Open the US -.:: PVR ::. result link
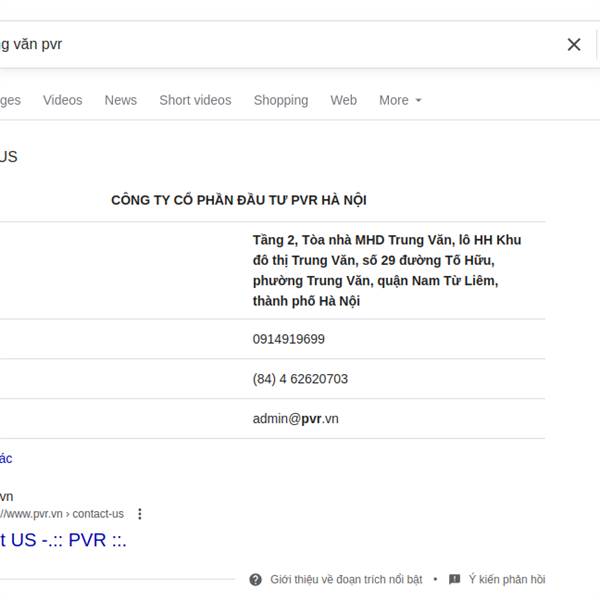The width and height of the screenshot is (600, 600). pos(63,540)
